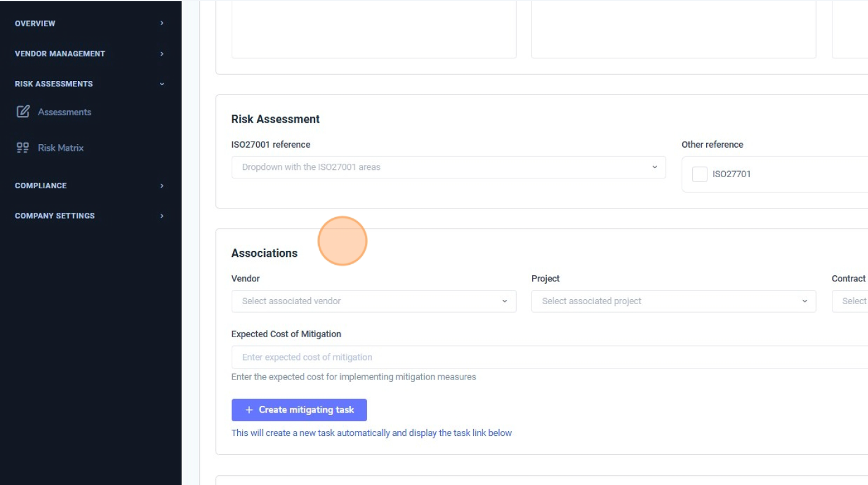Enable the ISO27701 checkbox
The image size is (868, 485).
coord(699,174)
